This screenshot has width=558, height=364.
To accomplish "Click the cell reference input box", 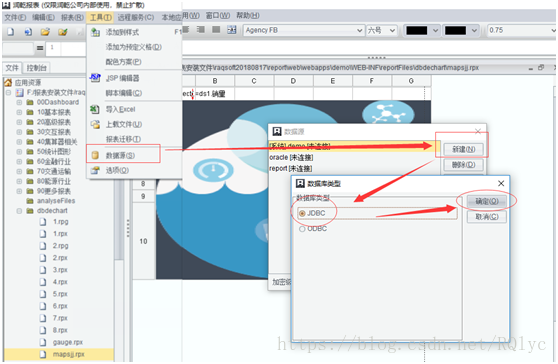I will [18, 48].
